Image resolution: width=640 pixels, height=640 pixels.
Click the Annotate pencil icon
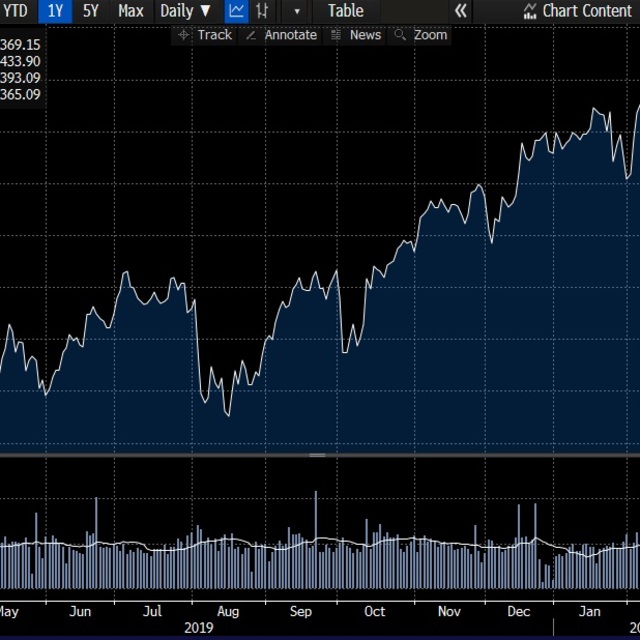pos(250,35)
